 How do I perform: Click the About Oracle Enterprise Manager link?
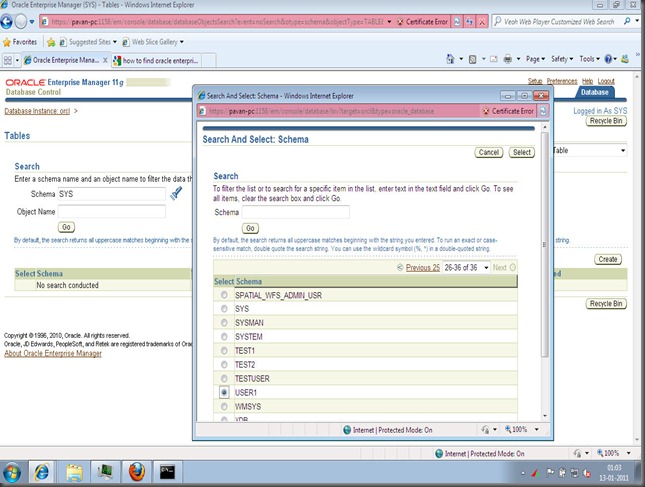point(53,353)
